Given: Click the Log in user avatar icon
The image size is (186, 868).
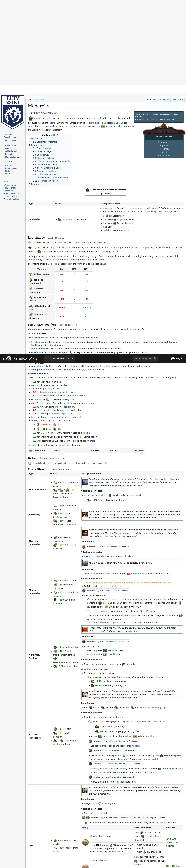Looking at the screenshot, I should pyautogui.click(x=173, y=358).
